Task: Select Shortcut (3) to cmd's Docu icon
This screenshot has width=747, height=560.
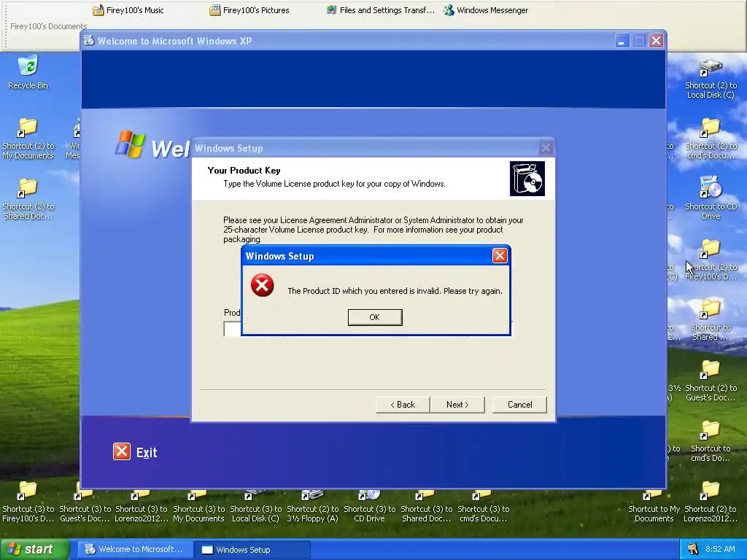Action: [x=483, y=506]
